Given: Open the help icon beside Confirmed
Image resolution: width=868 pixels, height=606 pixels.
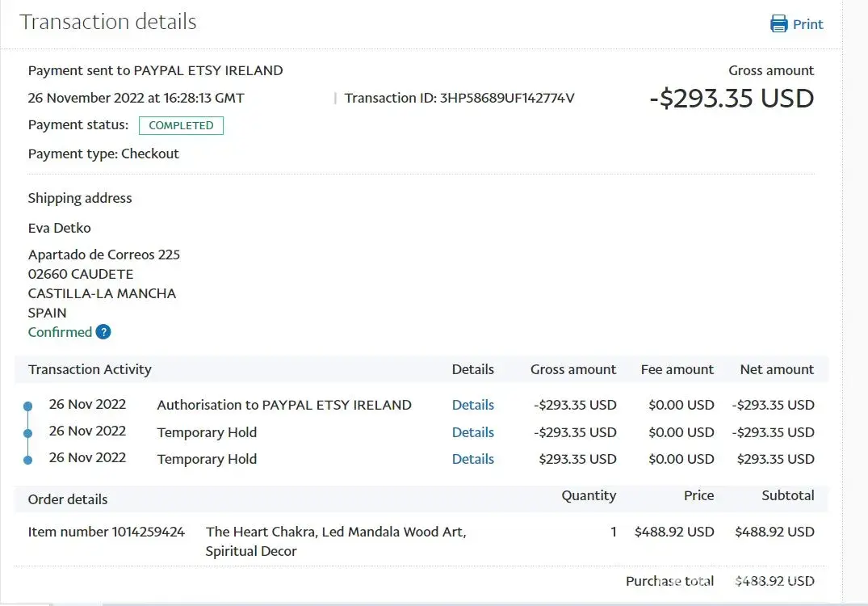Looking at the screenshot, I should (x=103, y=332).
